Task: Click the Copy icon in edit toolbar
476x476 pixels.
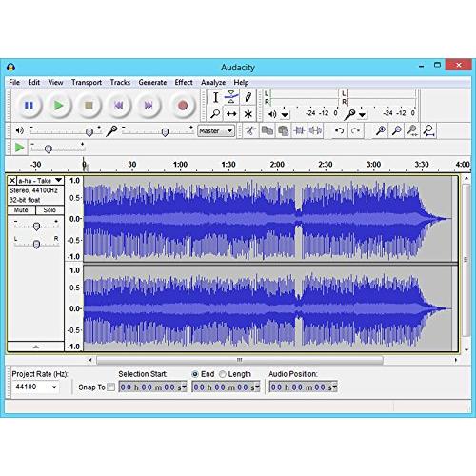Action: pos(268,130)
